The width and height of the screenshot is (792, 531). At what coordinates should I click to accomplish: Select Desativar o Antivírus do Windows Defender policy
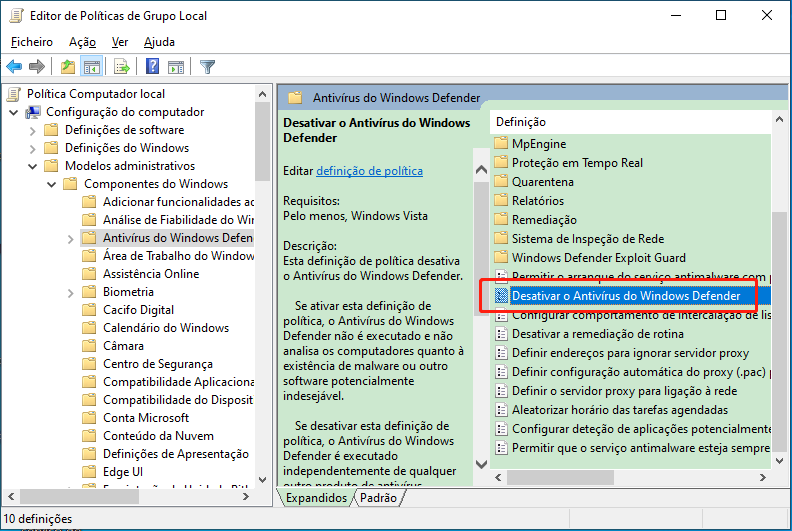(626, 296)
